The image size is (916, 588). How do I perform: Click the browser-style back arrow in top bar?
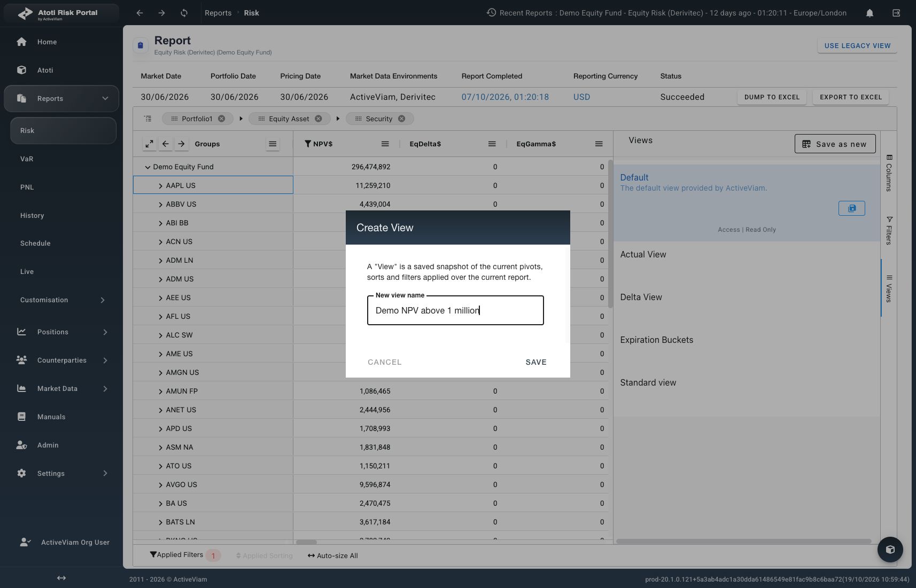point(139,13)
